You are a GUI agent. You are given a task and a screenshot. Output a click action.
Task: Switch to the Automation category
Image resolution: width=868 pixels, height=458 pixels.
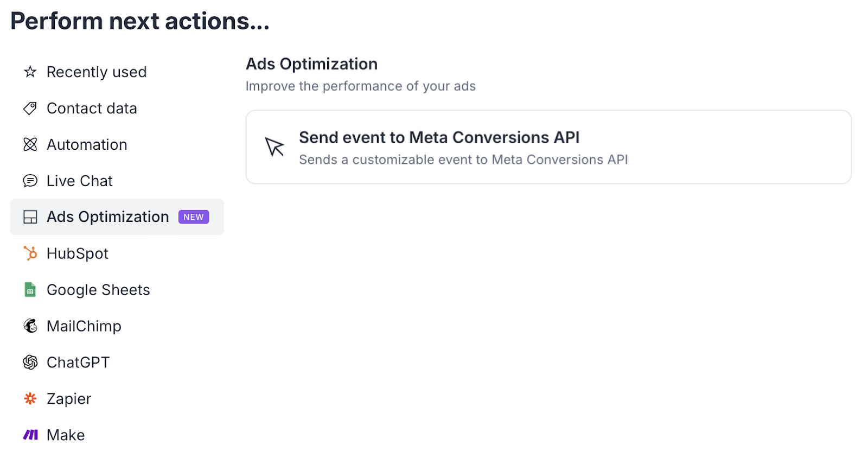coord(87,144)
